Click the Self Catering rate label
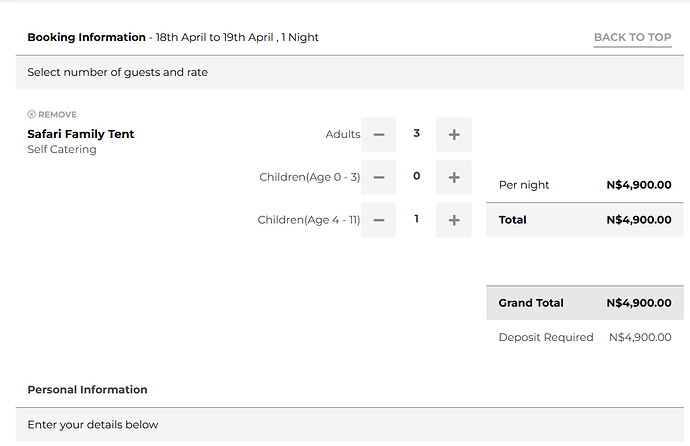Viewport: 690px width, 446px height. (62, 150)
